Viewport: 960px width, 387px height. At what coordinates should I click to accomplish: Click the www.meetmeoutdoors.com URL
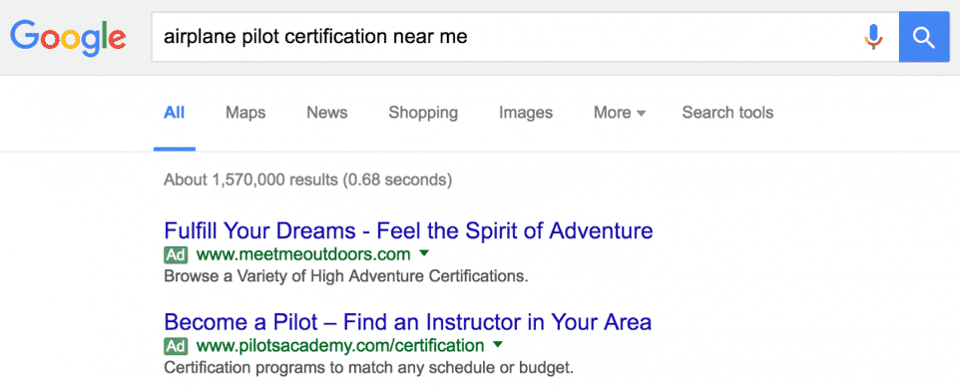click(303, 254)
